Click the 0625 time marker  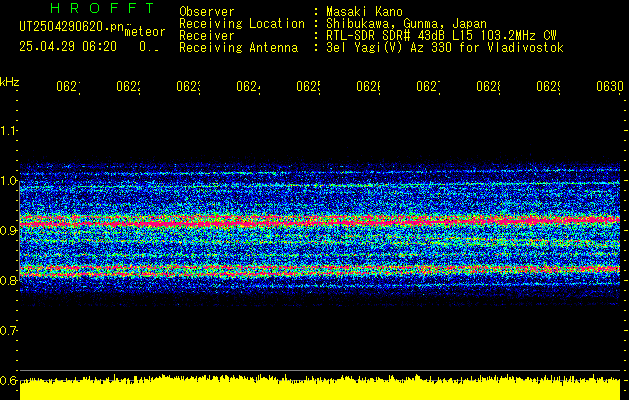point(308,87)
